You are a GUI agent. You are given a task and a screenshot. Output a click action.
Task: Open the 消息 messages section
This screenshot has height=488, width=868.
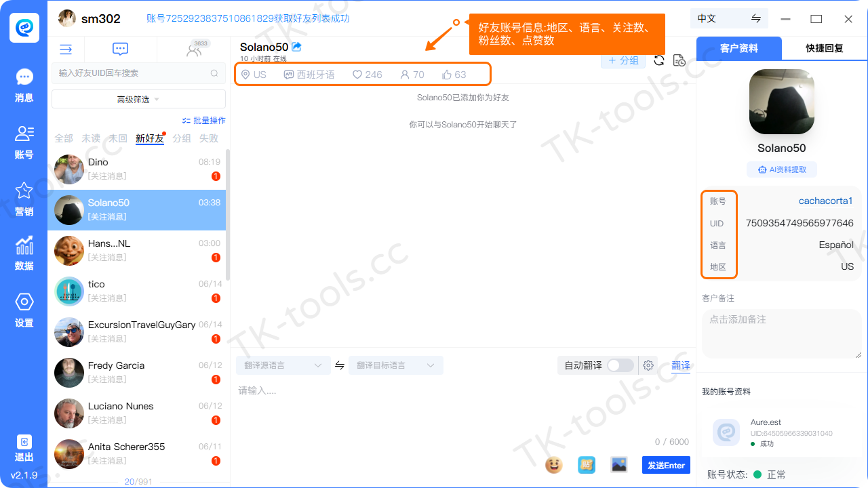pyautogui.click(x=24, y=85)
